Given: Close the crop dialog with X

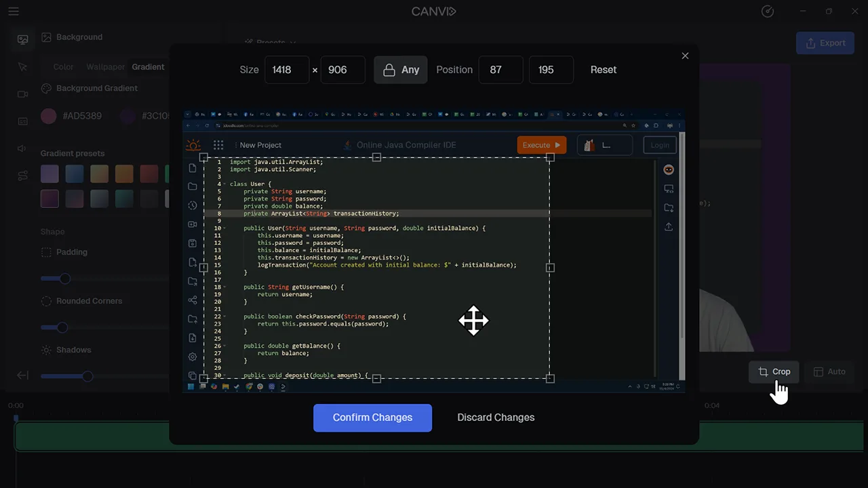Looking at the screenshot, I should point(685,56).
